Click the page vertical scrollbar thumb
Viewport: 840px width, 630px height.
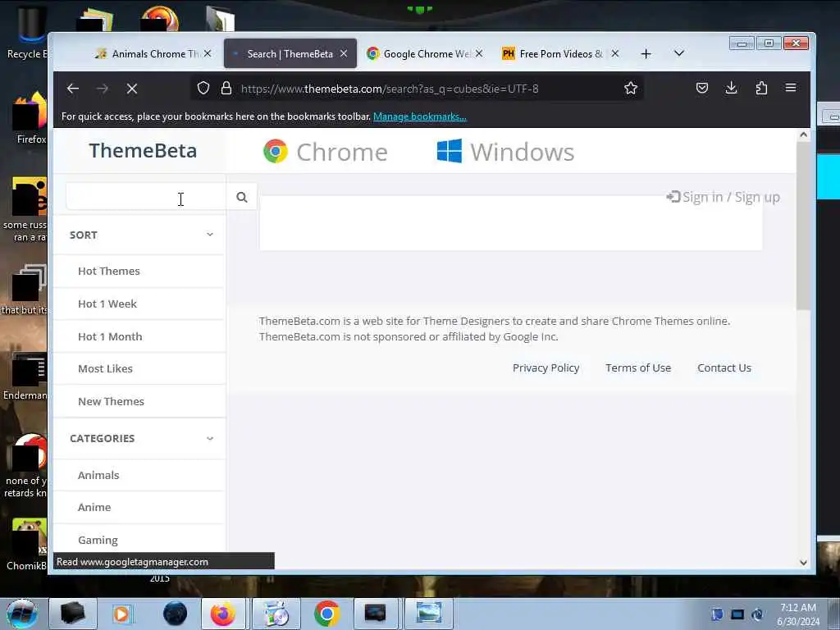pos(803,226)
